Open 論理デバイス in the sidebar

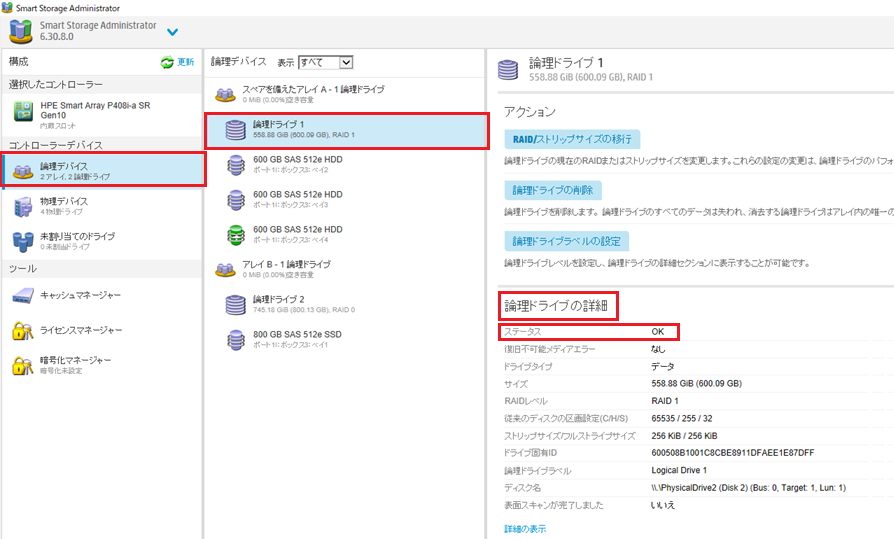point(103,170)
